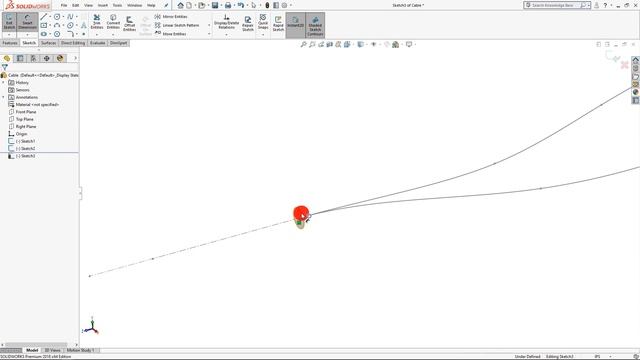The height and width of the screenshot is (360, 640).
Task: Click Linear Sketch Pattern command
Action: pos(177,25)
